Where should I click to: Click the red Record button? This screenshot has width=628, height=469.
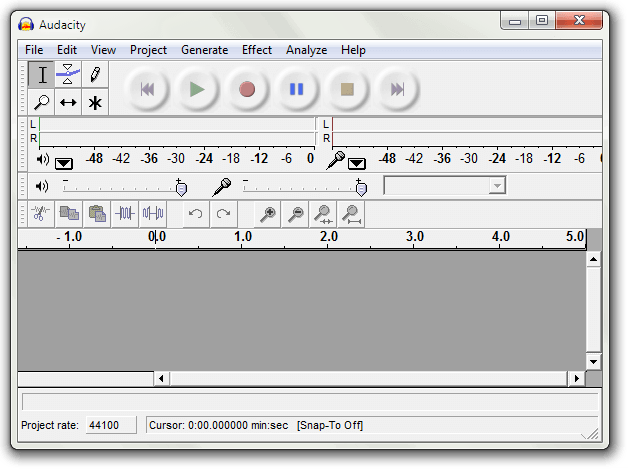click(247, 89)
